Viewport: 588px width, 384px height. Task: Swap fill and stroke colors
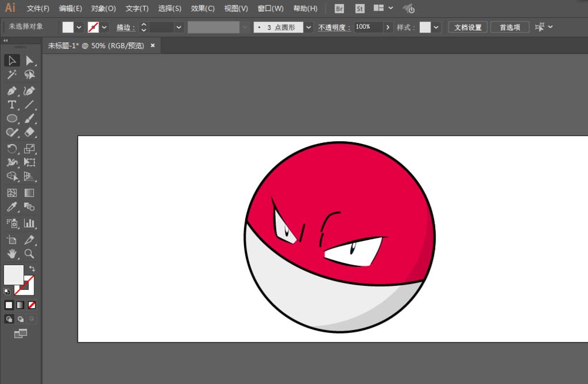click(x=32, y=269)
